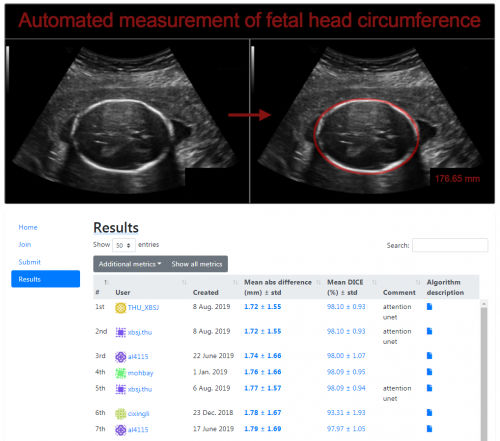
Task: Click cixingli user avatar icon
Action: point(120,413)
